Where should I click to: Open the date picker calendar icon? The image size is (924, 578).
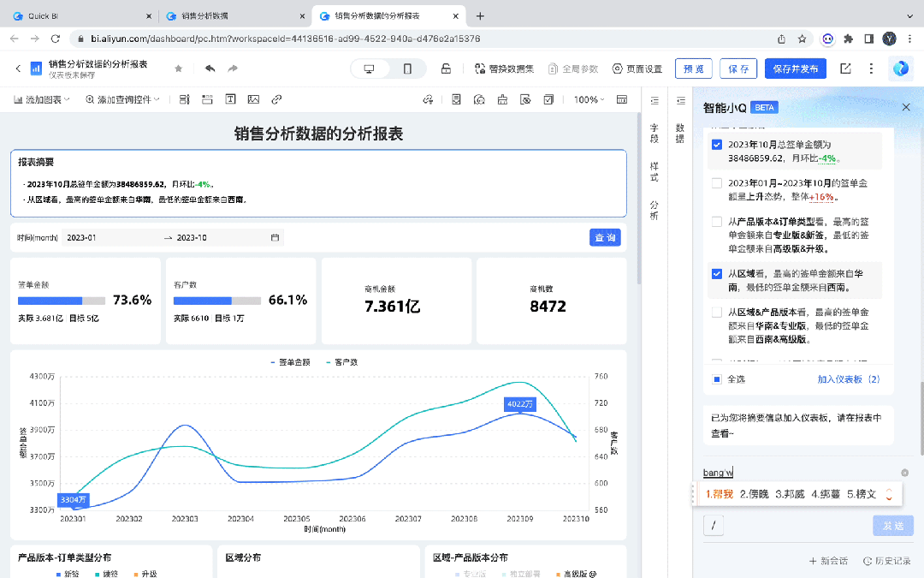[x=275, y=238]
